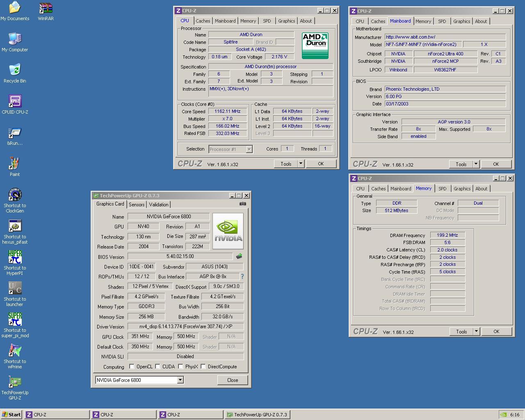Click the CPU-Z Memory window title icon

(x=354, y=178)
